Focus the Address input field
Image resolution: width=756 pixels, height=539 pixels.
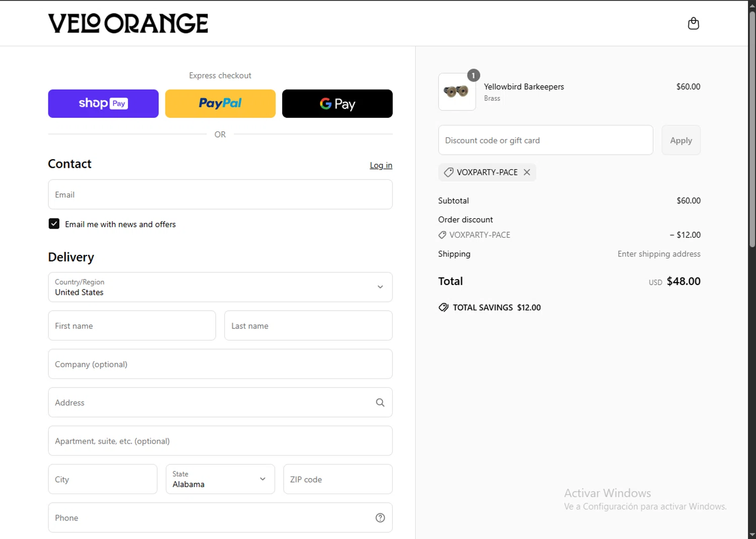[x=220, y=402]
